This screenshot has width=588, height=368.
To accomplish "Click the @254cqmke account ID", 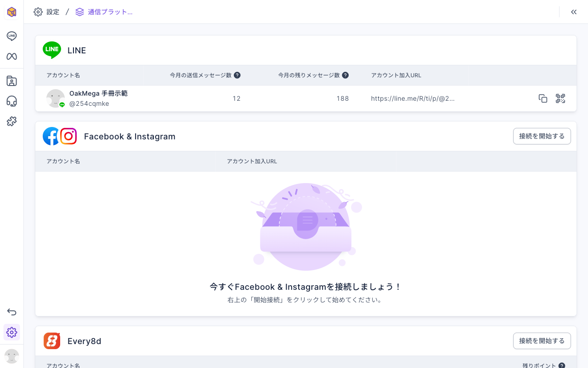I will [89, 103].
